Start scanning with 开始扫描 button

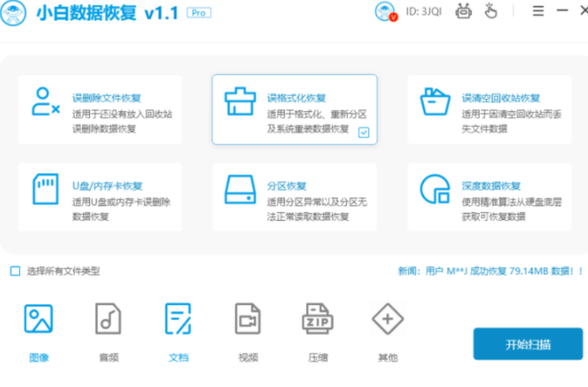pyautogui.click(x=528, y=344)
